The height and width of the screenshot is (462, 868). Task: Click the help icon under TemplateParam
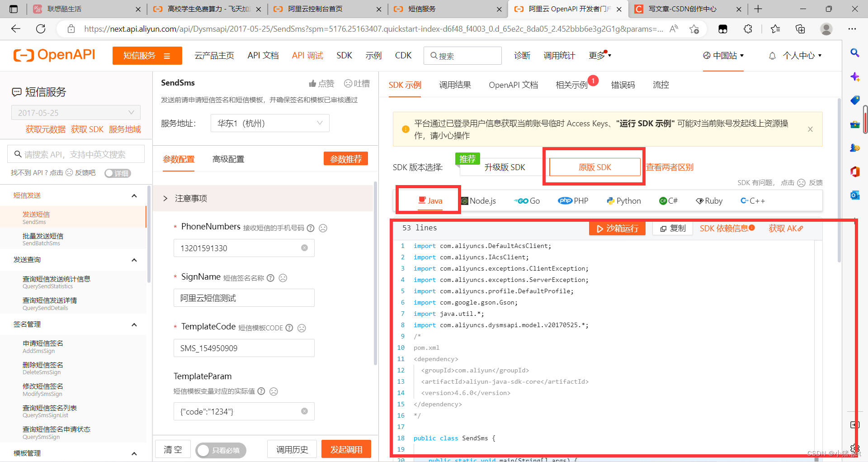(261, 391)
